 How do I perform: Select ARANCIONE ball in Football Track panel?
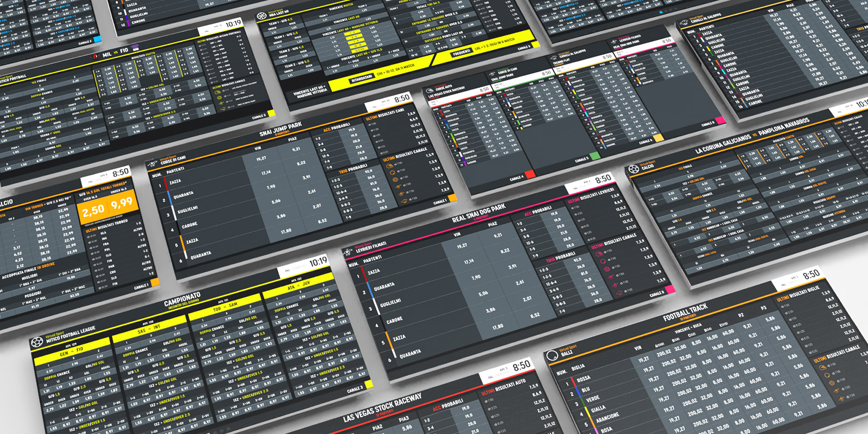click(x=608, y=418)
